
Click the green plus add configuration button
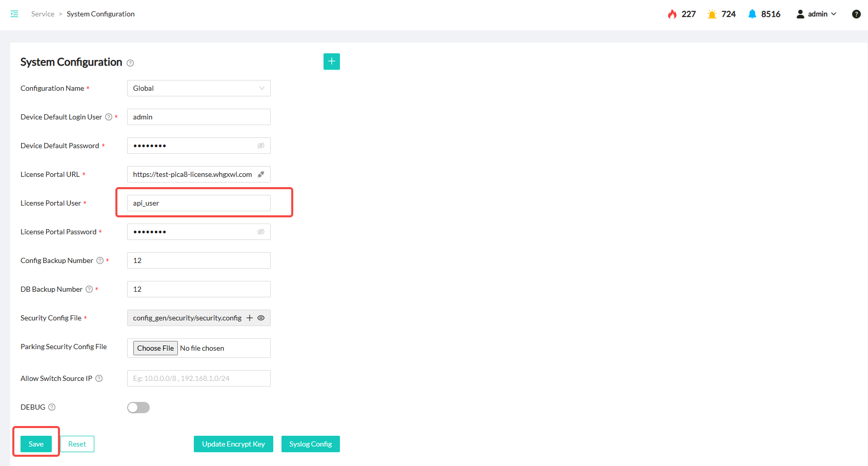click(332, 62)
